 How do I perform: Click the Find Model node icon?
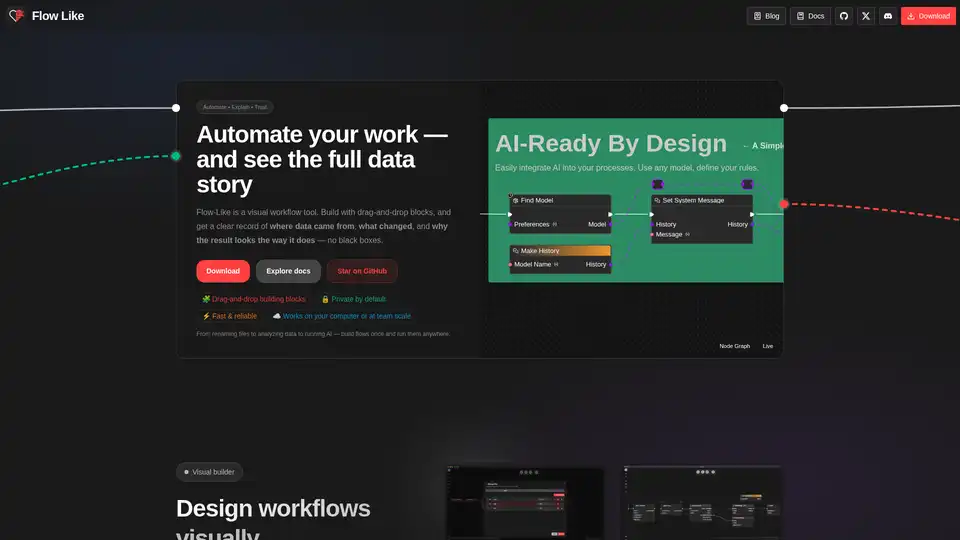515,200
